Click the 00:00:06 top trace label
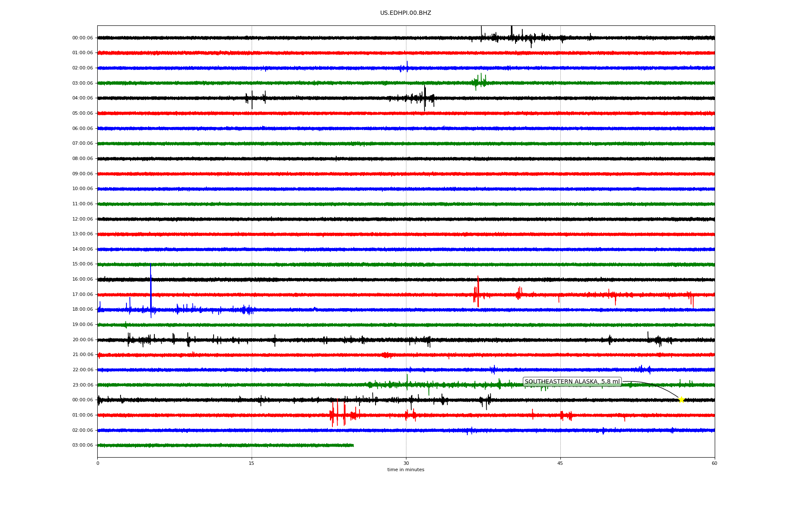 [x=82, y=38]
